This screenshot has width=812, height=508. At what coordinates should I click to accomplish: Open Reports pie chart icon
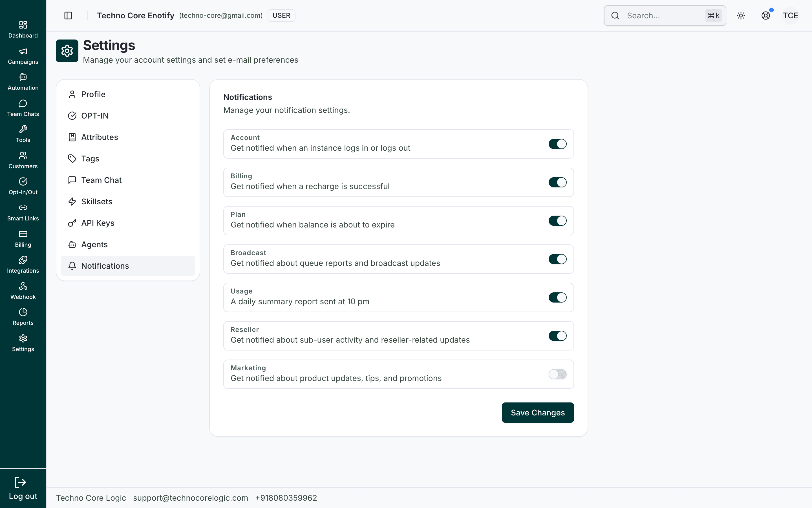point(23,312)
